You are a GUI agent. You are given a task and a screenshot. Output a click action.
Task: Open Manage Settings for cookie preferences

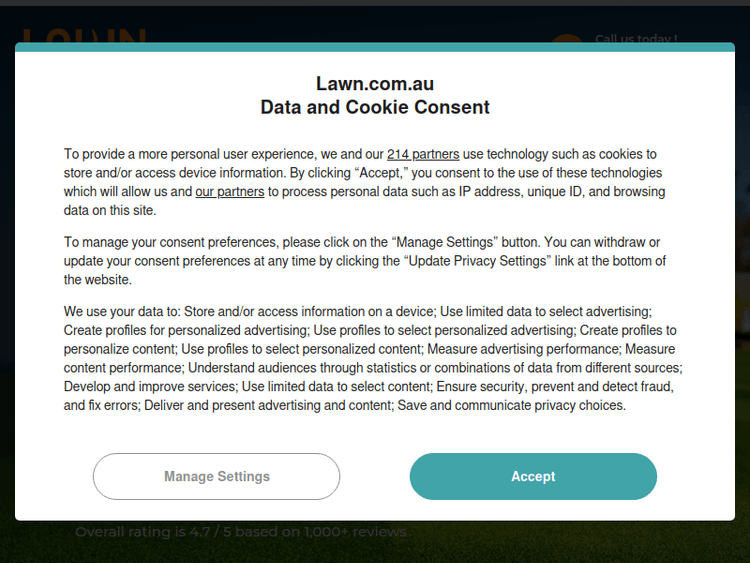(x=216, y=476)
